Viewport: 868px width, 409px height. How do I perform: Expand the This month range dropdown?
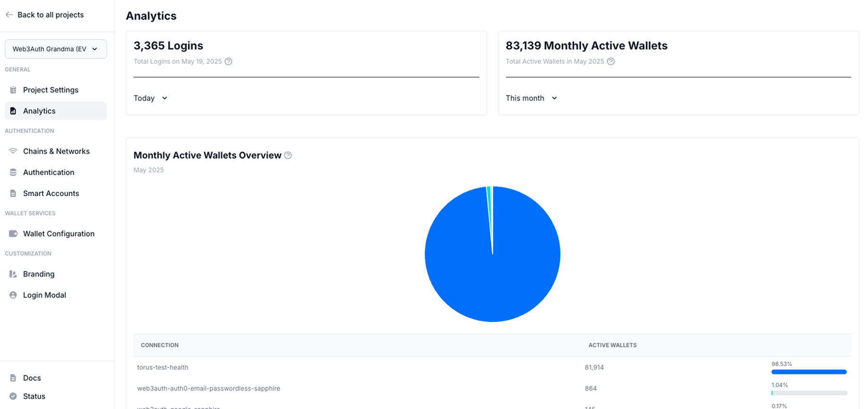(x=531, y=98)
